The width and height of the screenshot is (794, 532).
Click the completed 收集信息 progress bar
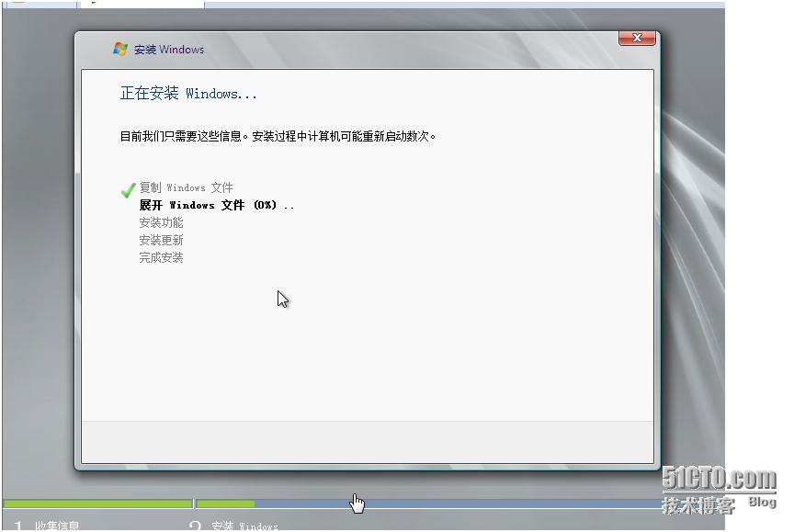point(97,504)
